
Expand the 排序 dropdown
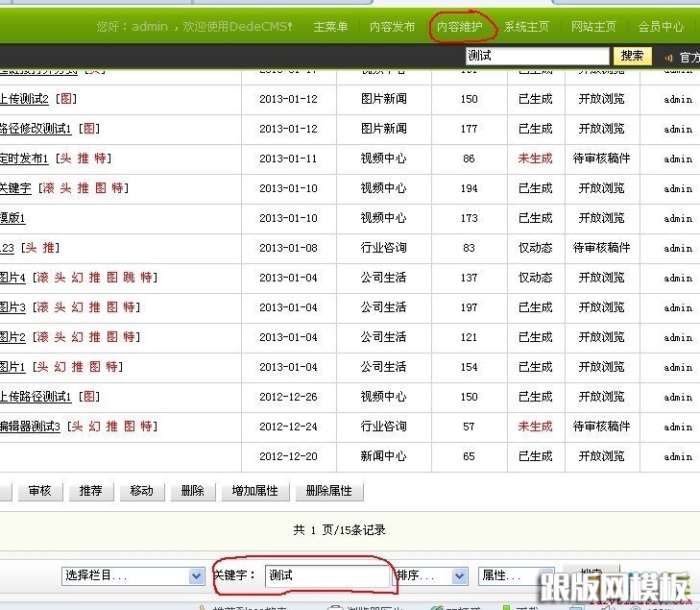click(x=430, y=576)
